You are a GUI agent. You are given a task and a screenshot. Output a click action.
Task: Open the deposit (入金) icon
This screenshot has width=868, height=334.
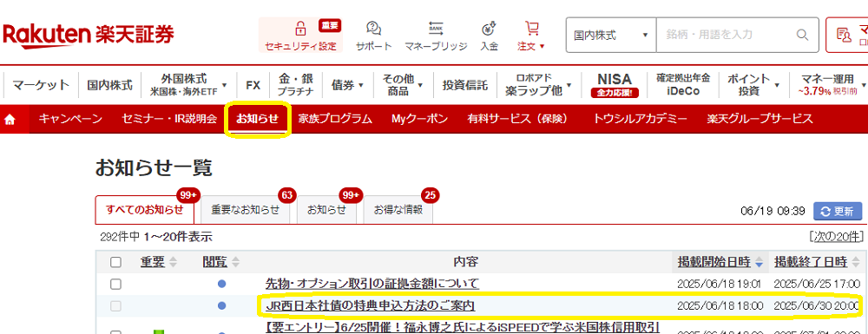coord(489,28)
